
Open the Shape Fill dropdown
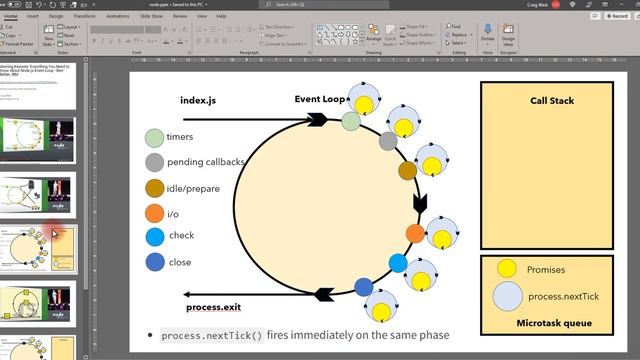[413, 27]
